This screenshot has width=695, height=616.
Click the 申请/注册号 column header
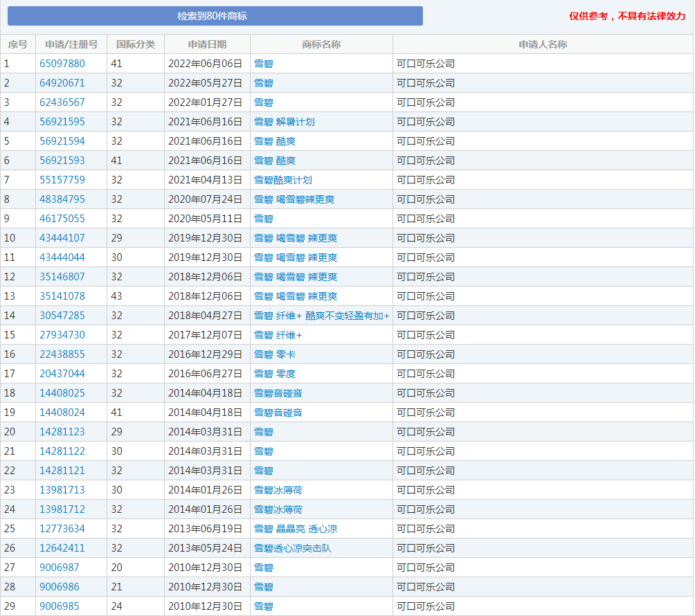point(71,44)
